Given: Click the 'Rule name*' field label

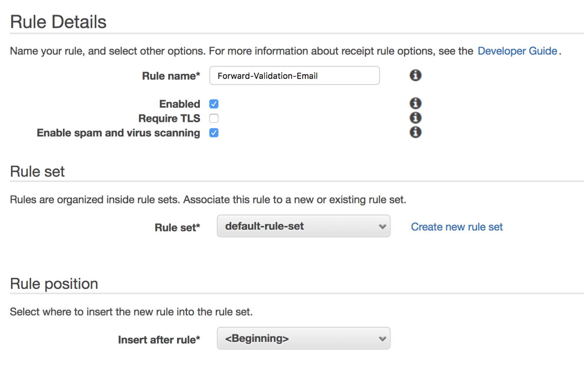Looking at the screenshot, I should click(171, 76).
